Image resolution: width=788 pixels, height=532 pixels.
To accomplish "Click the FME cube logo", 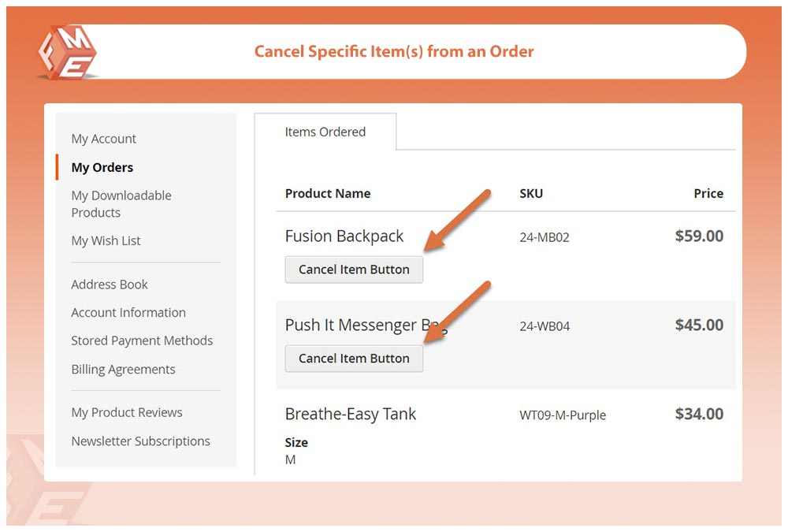I will [x=67, y=52].
